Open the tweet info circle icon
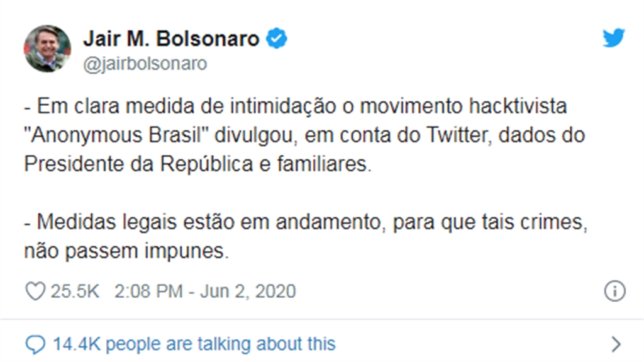Image resolution: width=644 pixels, height=362 pixels. point(615,291)
